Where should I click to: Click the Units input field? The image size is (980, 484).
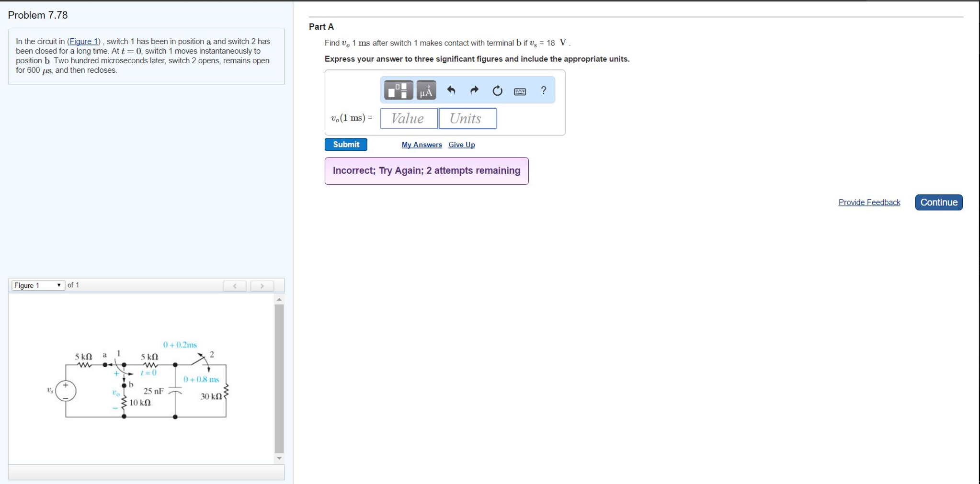(467, 118)
